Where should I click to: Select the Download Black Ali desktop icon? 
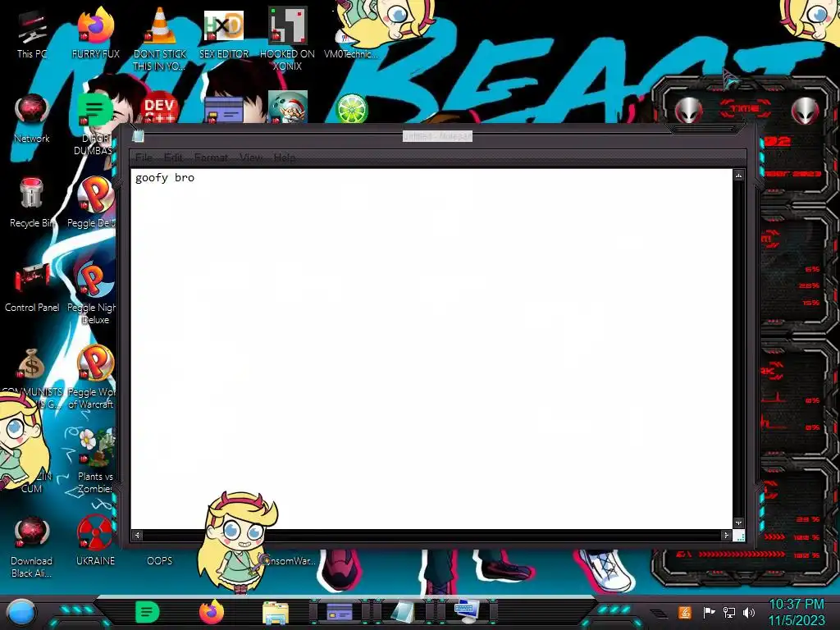click(x=32, y=547)
